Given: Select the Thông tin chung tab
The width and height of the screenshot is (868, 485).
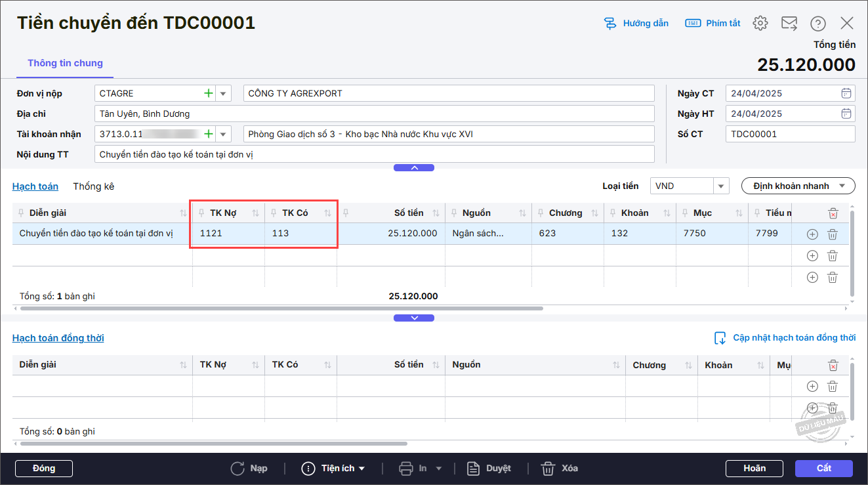Looking at the screenshot, I should pyautogui.click(x=65, y=64).
